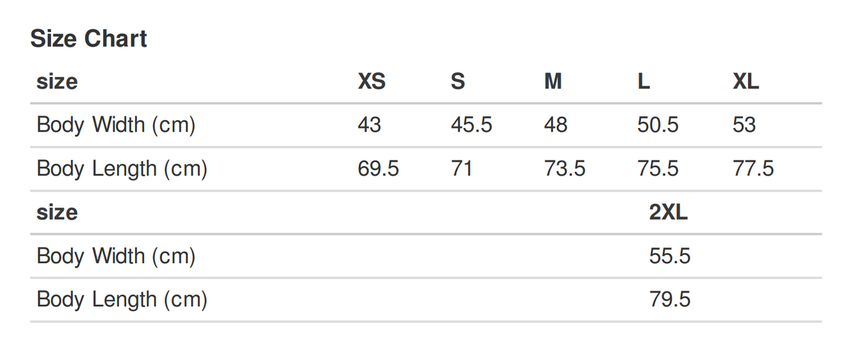Select the XL size column header
The image size is (868, 357).
(745, 81)
